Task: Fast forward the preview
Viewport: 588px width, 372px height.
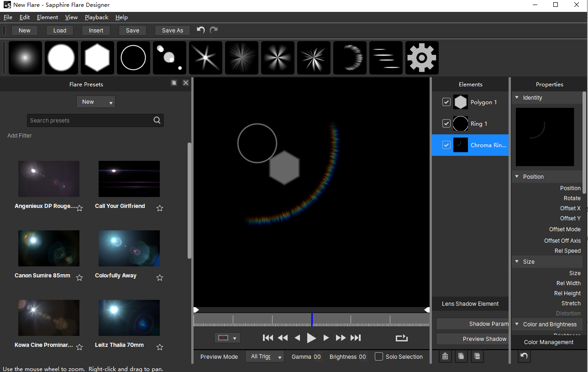Action: click(341, 338)
